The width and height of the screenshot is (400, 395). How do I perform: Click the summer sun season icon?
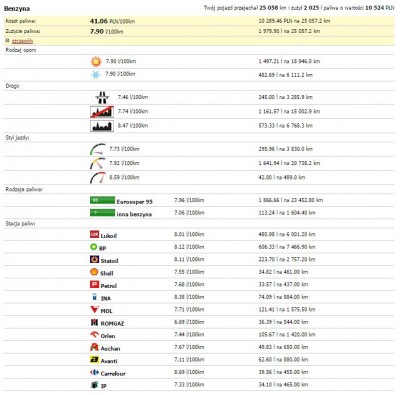[x=96, y=62]
